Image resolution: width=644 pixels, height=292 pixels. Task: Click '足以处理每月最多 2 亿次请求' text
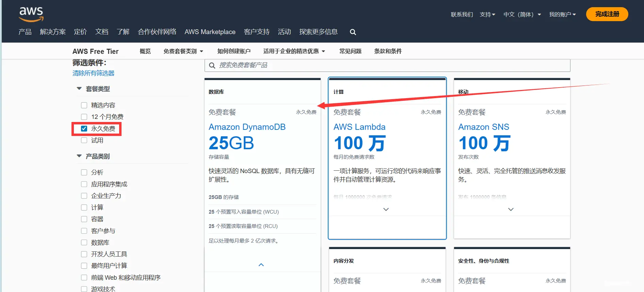244,241
